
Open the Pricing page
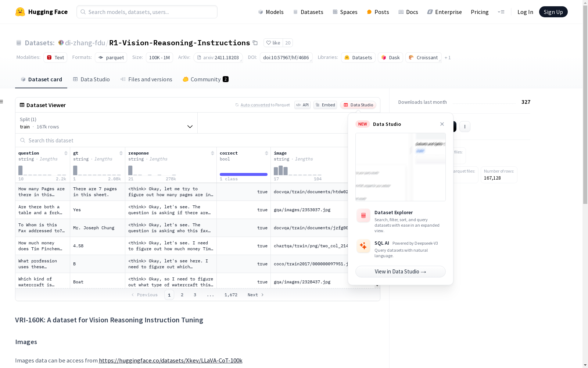click(480, 12)
